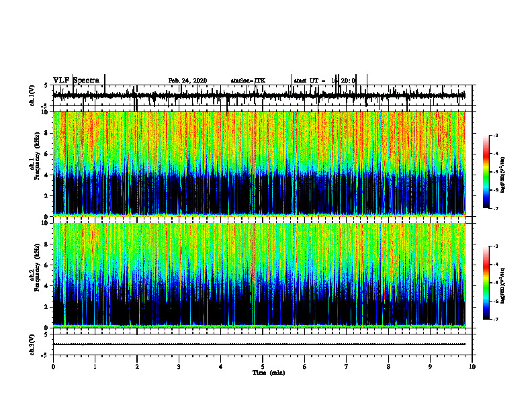Click the 'station=ITK' header label
Image resolution: width=532 pixels, height=411 pixels.
(248, 81)
